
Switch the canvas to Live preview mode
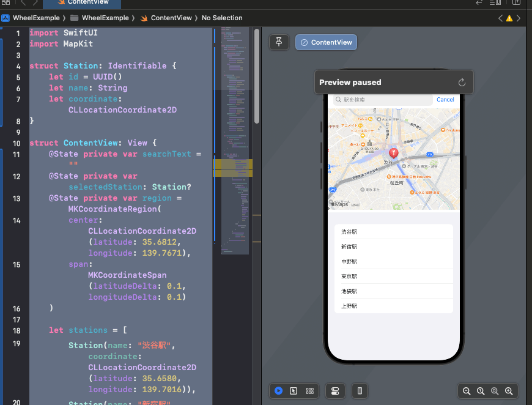pos(279,390)
